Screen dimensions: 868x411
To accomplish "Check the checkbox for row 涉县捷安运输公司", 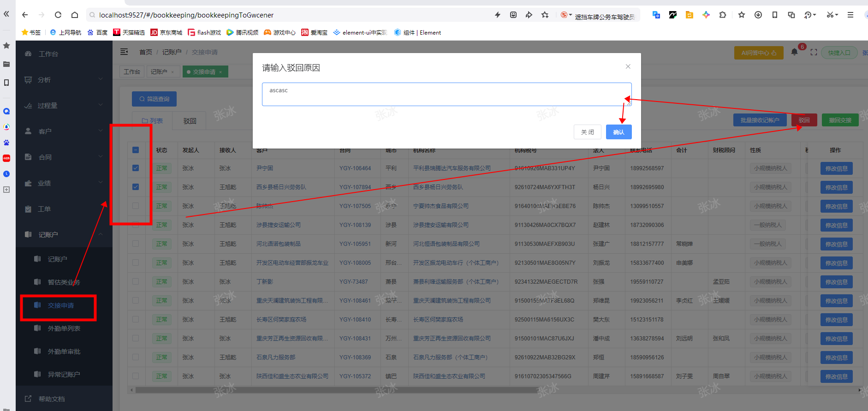I will click(x=136, y=225).
